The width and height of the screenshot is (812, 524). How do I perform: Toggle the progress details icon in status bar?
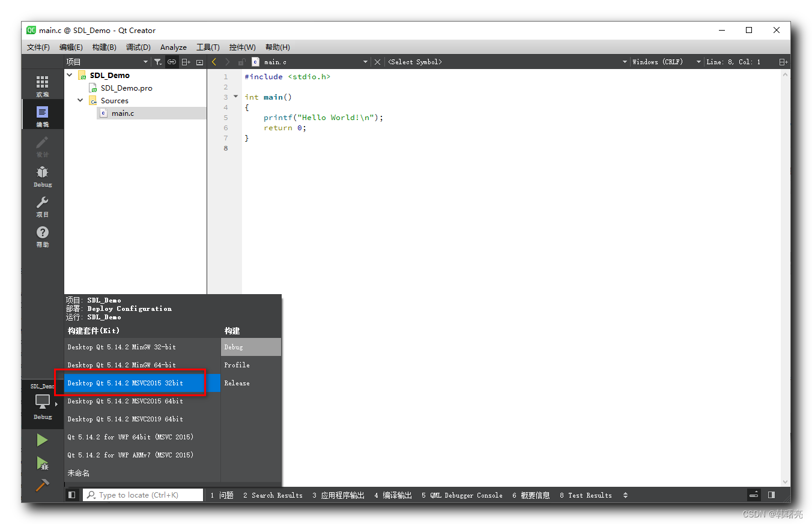tap(754, 495)
